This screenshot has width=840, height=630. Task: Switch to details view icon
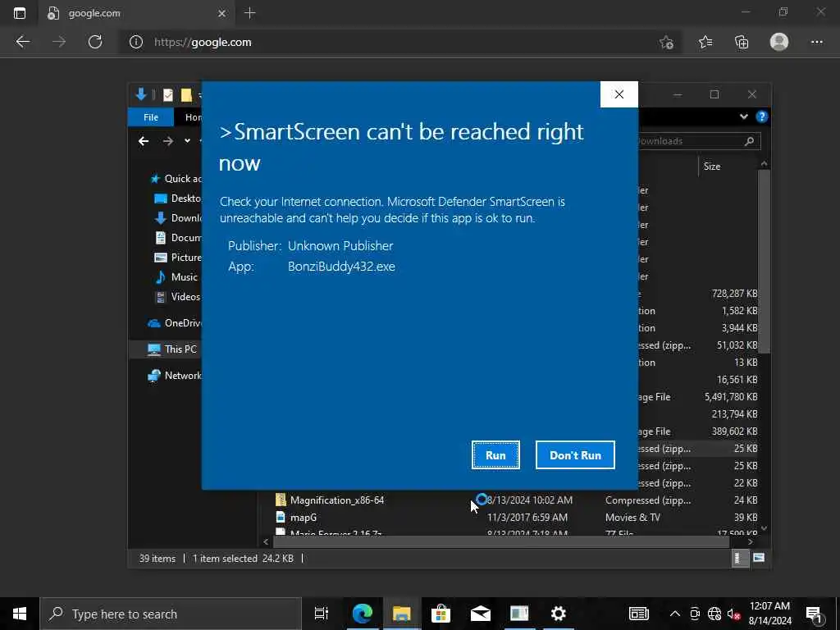pos(739,558)
